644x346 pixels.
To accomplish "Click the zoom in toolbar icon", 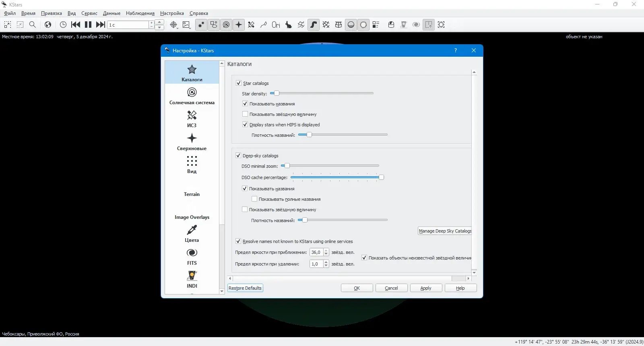I will click(8, 25).
